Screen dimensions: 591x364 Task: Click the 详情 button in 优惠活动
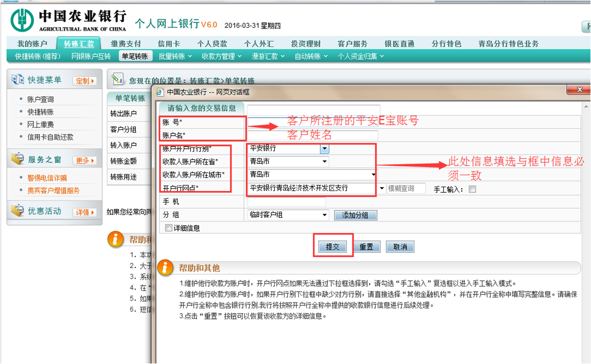[x=84, y=212]
